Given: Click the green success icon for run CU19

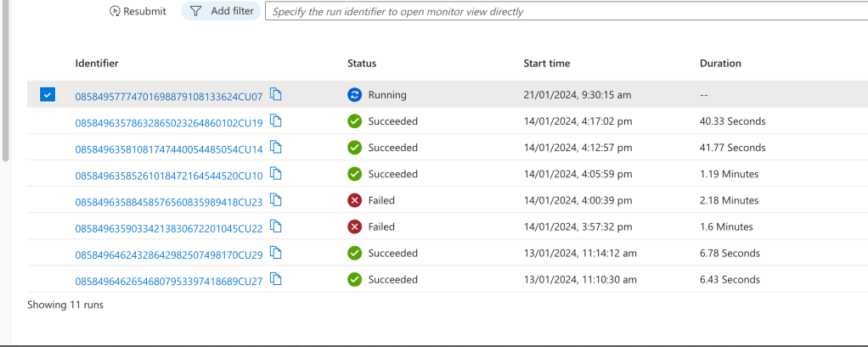Looking at the screenshot, I should click(x=354, y=121).
